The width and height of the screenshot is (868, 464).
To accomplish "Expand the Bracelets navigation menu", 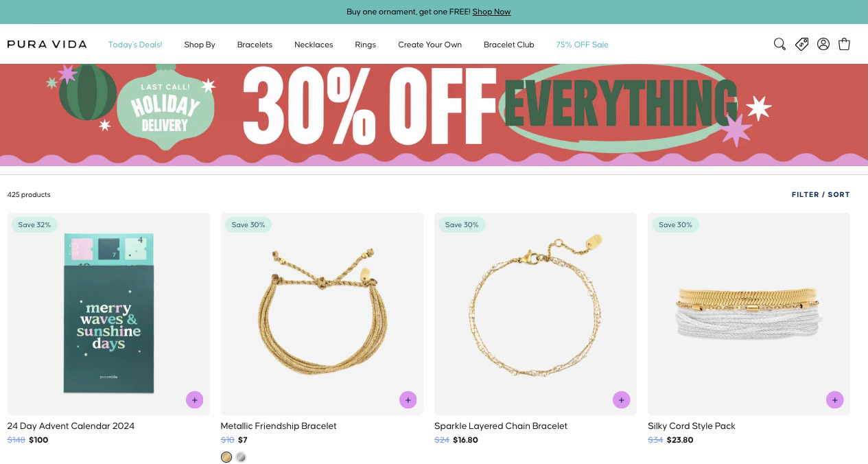I will 255,45.
